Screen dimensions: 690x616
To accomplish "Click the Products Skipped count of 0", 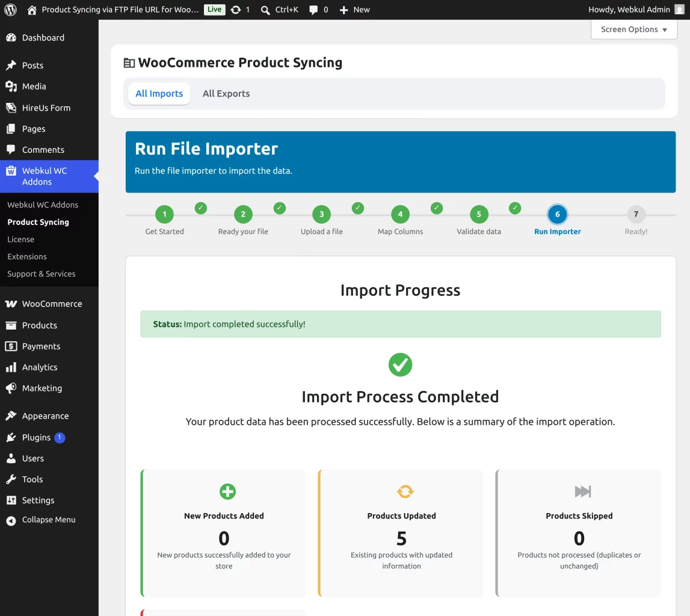I will [x=579, y=538].
